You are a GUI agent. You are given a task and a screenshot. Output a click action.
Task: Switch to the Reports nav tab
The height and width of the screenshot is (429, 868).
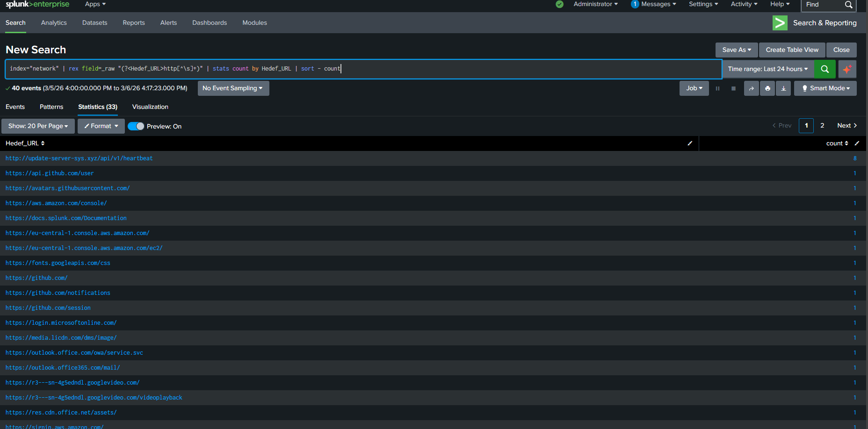tap(134, 23)
